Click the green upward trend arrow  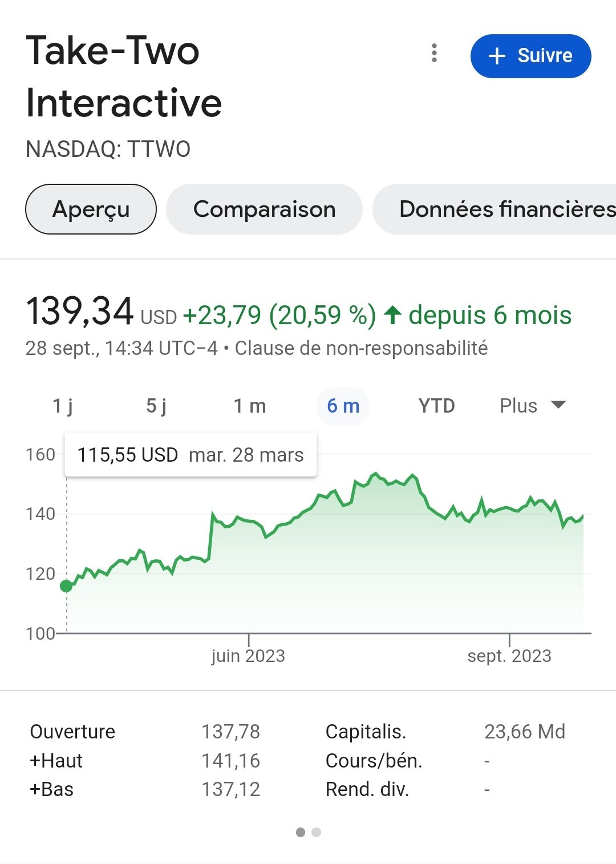392,315
